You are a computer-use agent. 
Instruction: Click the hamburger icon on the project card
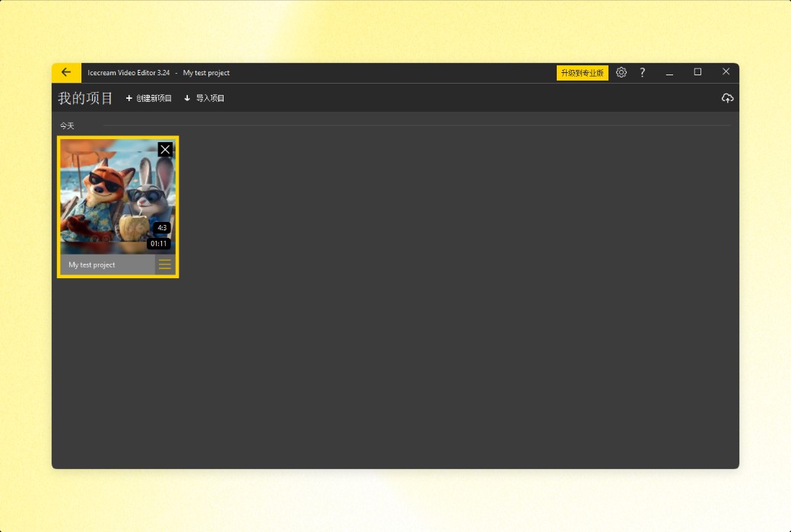pos(165,264)
